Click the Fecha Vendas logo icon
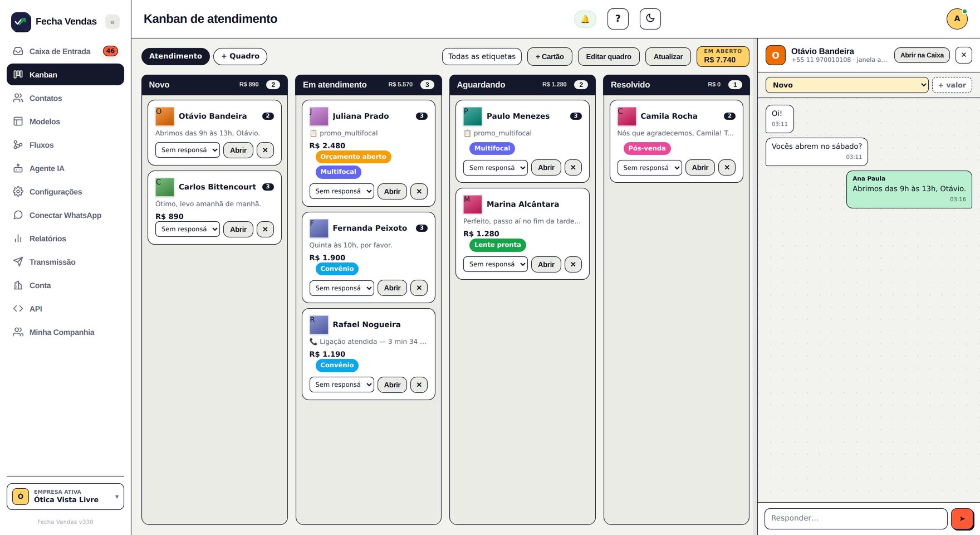 coord(21,22)
